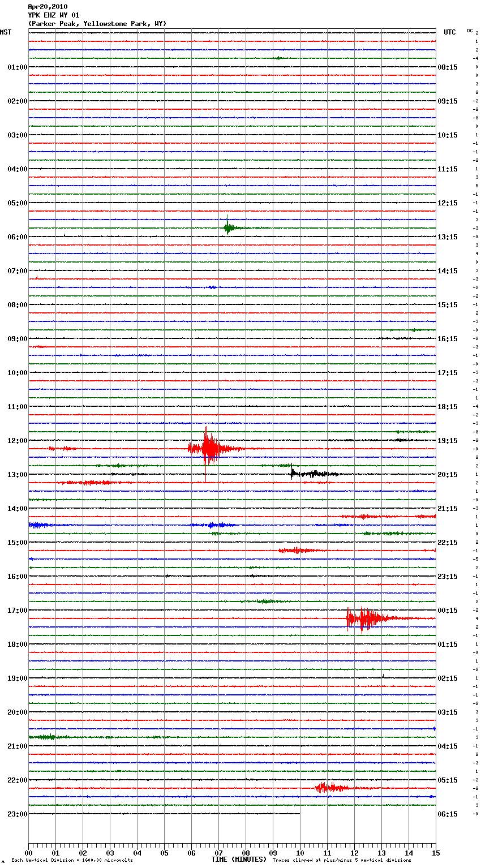Click the 20:15 UTC time label
This screenshot has height=868, width=481.
tap(448, 475)
